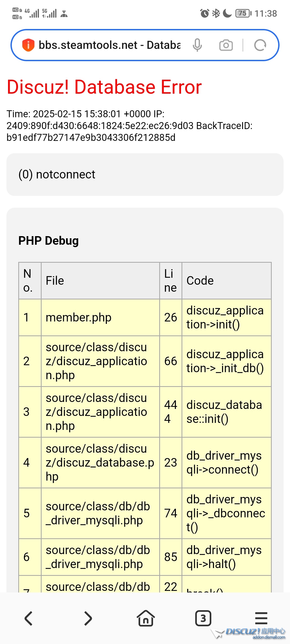This screenshot has width=290, height=644.
Task: Open the browser home page
Action: [x=146, y=618]
